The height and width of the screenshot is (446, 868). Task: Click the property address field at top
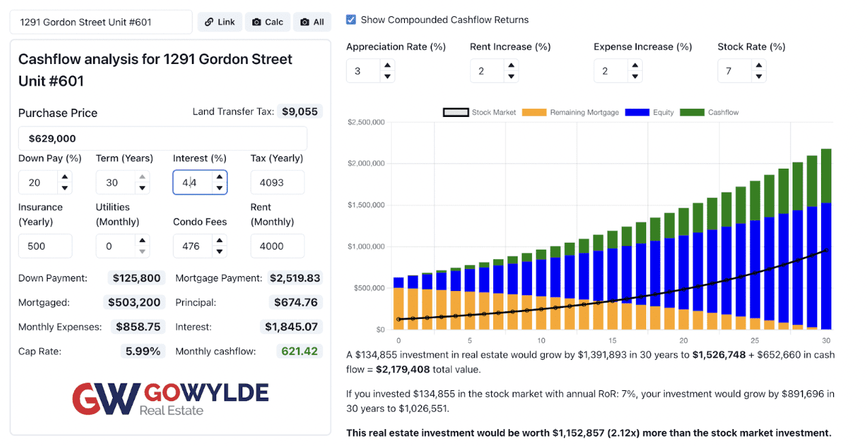tap(101, 22)
